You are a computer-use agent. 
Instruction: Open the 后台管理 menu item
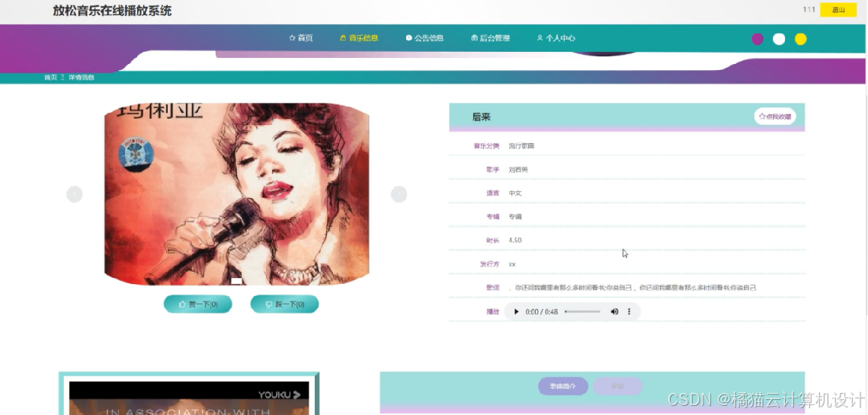pyautogui.click(x=491, y=38)
